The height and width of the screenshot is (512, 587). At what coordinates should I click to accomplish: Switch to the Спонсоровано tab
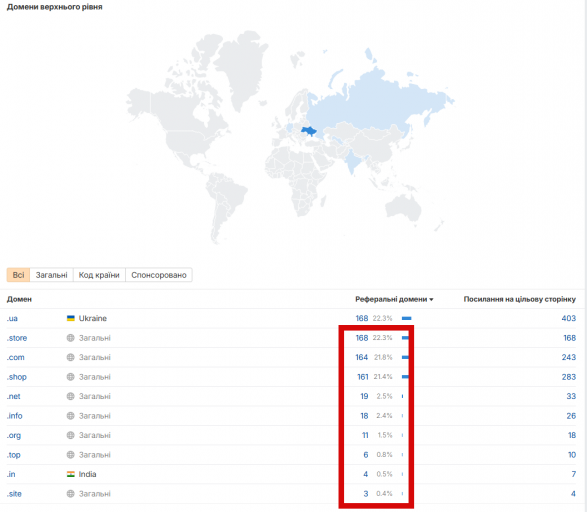pos(159,275)
